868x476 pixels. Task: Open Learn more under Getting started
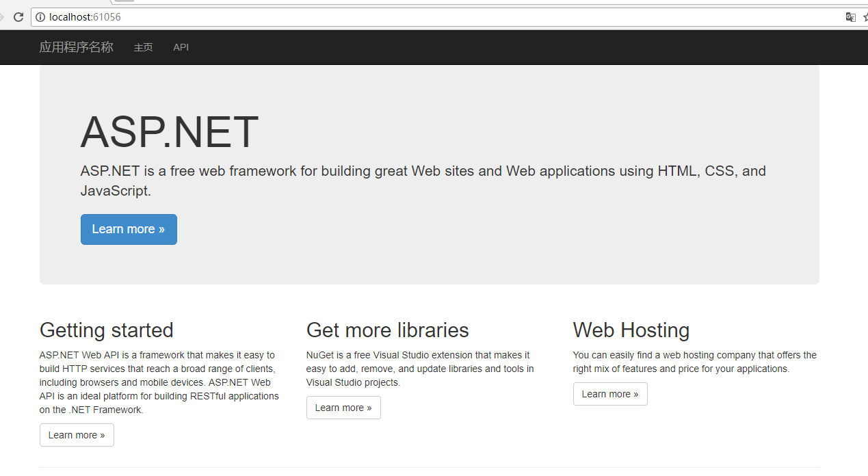pos(77,435)
